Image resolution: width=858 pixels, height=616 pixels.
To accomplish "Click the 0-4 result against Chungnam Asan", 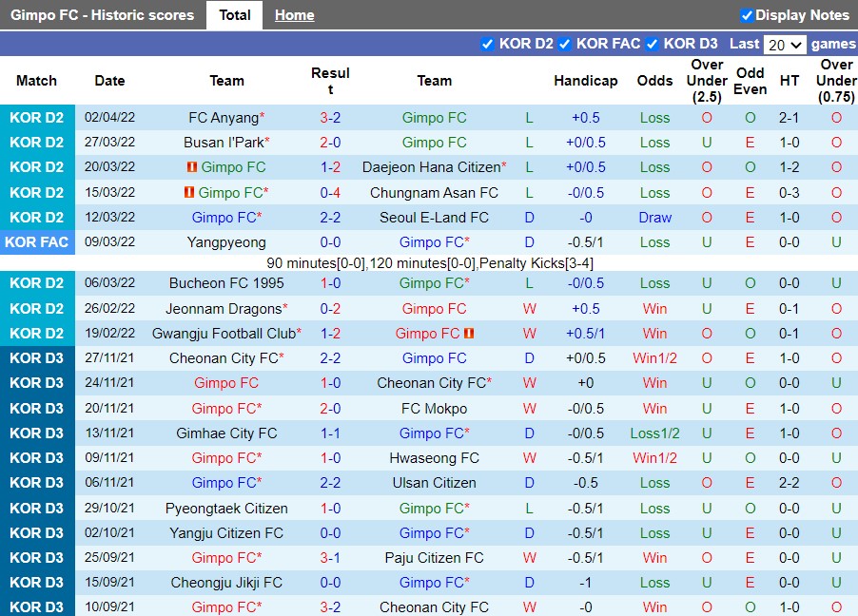I will point(330,193).
